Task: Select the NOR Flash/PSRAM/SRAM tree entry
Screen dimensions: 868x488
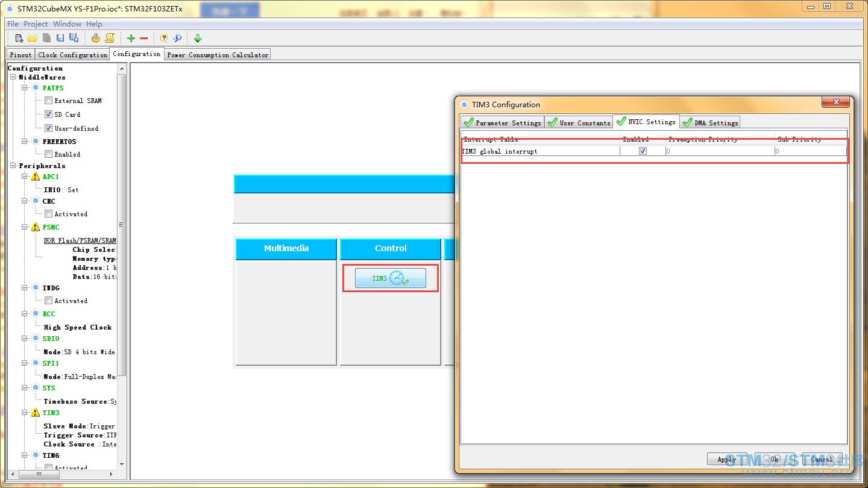Action: (80, 240)
